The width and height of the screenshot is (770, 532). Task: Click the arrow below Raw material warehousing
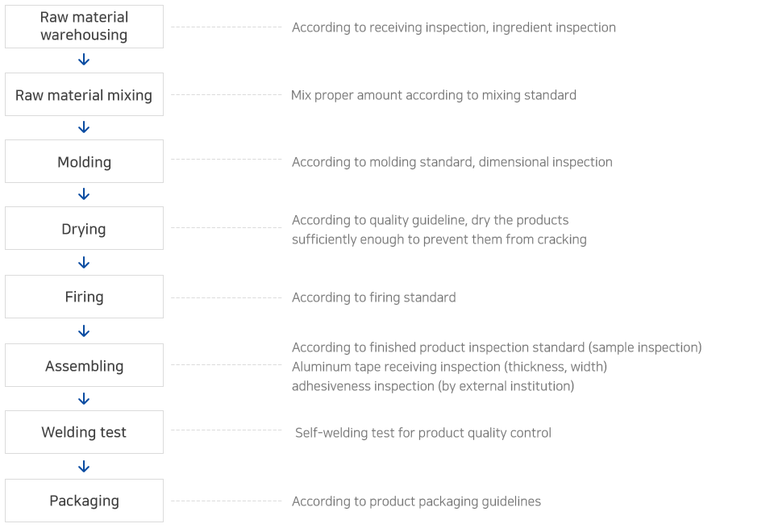pyautogui.click(x=84, y=60)
